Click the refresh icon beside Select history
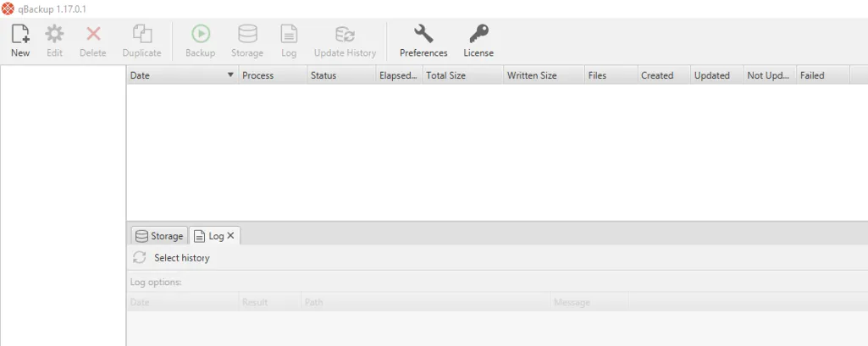Image resolution: width=868 pixels, height=346 pixels. (140, 257)
